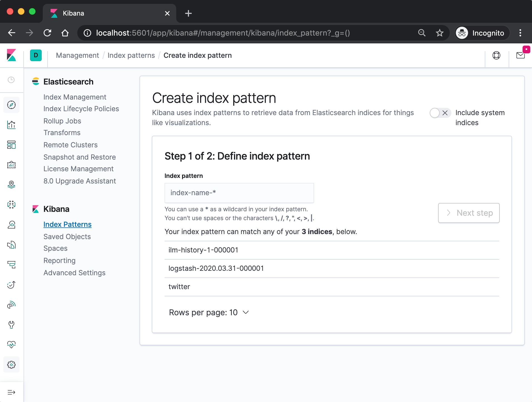Open Spaces settings
532x402 pixels.
[x=55, y=248]
